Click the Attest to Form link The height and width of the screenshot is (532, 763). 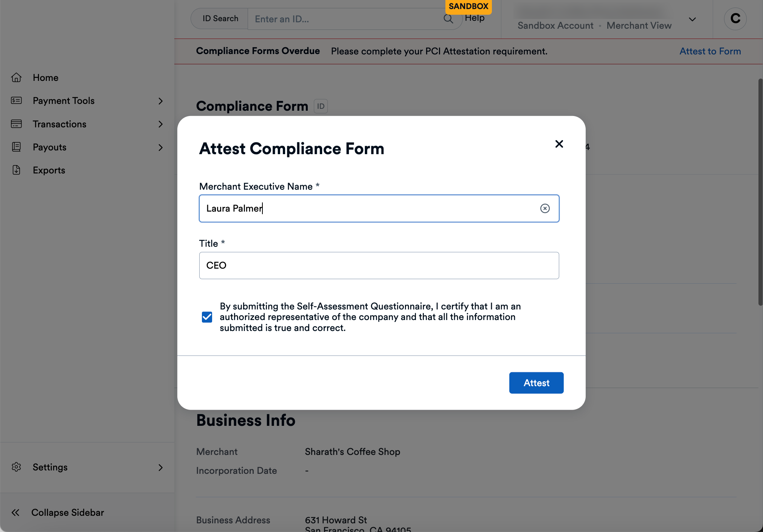(x=710, y=51)
